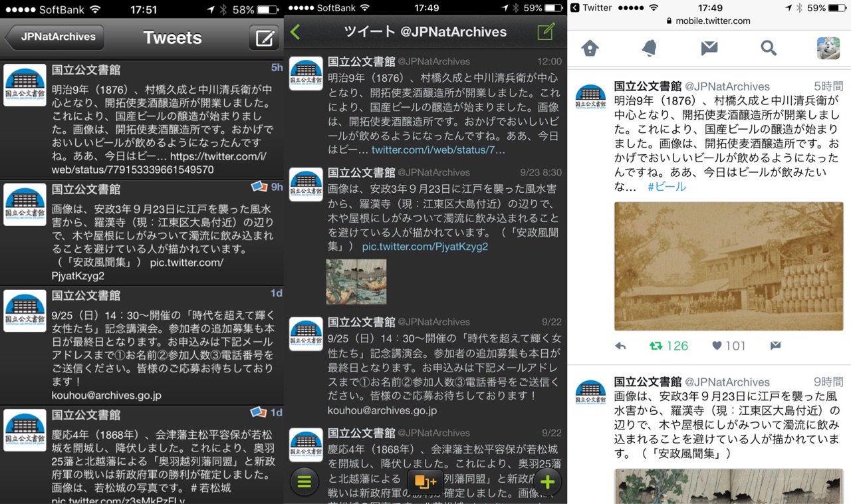
Task: Open the pic.twitter.com/ PjyatKzyg2 link below the Tweets title
Action: pyautogui.click(x=138, y=269)
